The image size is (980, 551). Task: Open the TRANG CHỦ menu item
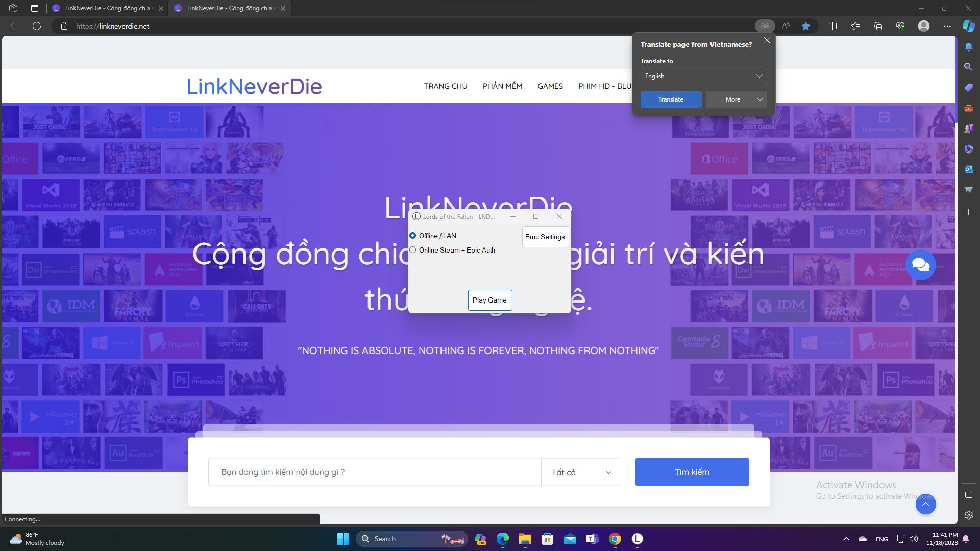coord(445,86)
